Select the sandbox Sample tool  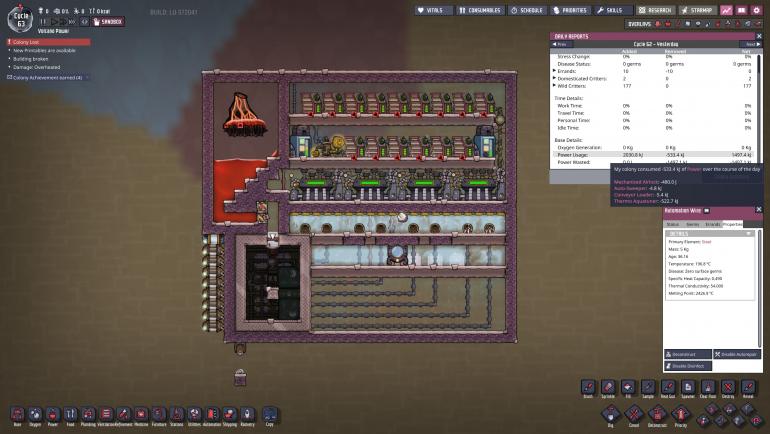(x=648, y=387)
